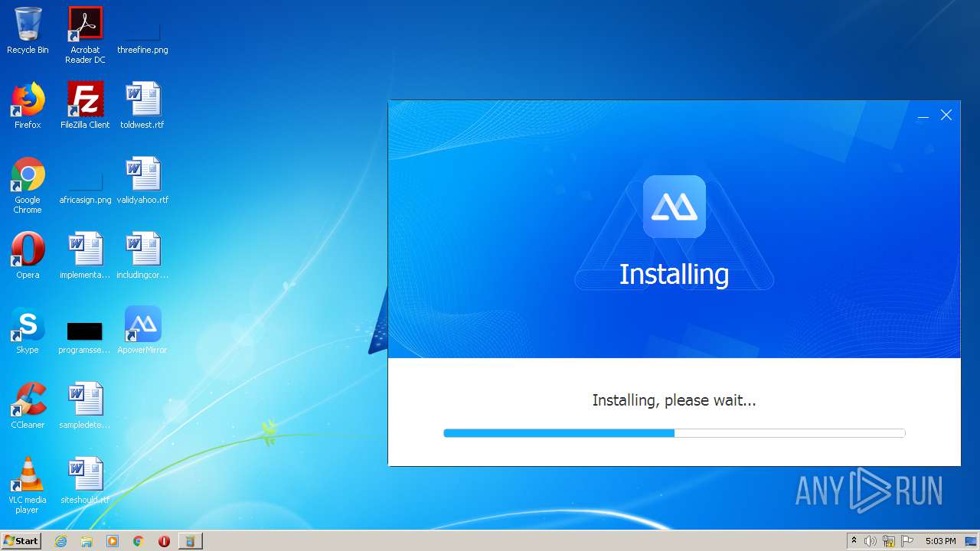Click the large 'Installing' heading

click(x=674, y=274)
